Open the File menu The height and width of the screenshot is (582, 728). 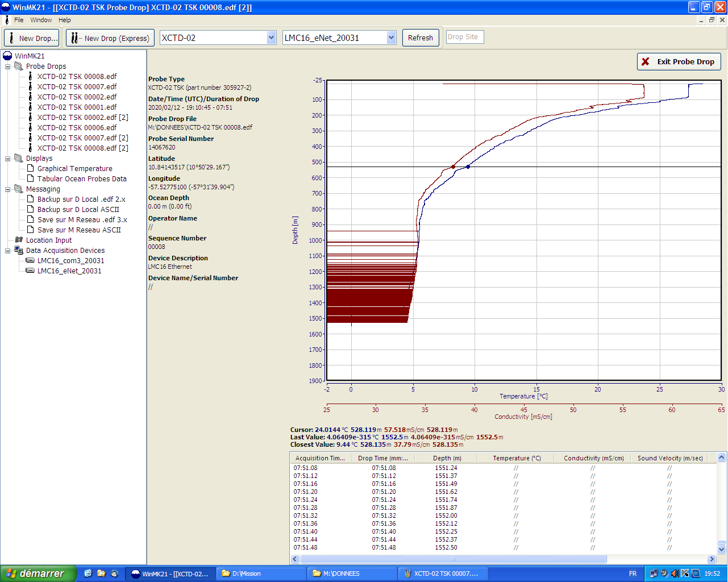(x=19, y=20)
